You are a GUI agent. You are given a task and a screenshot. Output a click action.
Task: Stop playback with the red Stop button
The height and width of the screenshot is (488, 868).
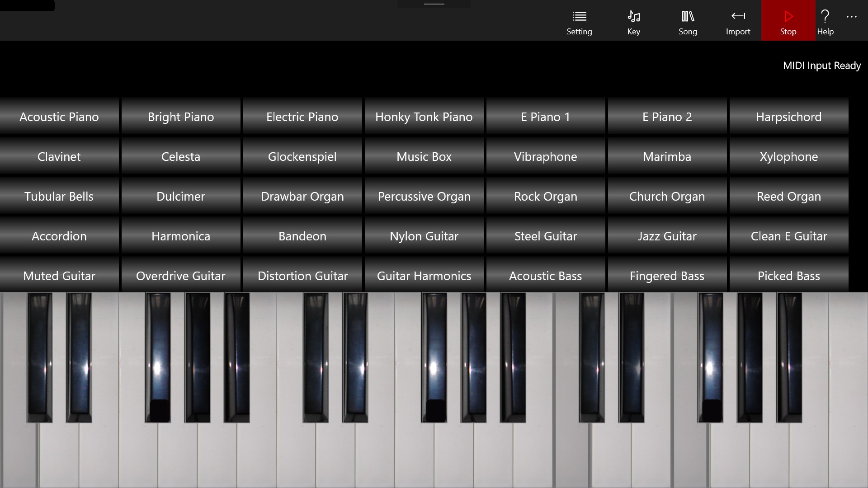pos(788,21)
